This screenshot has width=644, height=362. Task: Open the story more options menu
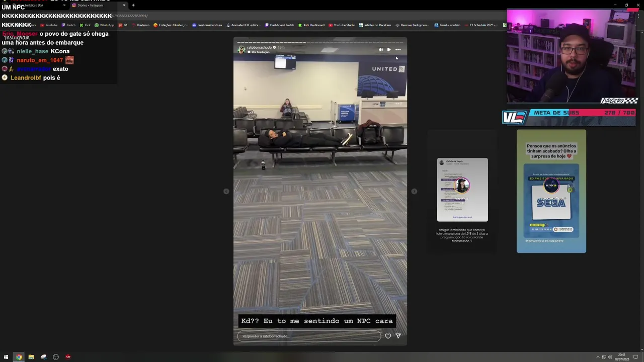click(x=398, y=49)
